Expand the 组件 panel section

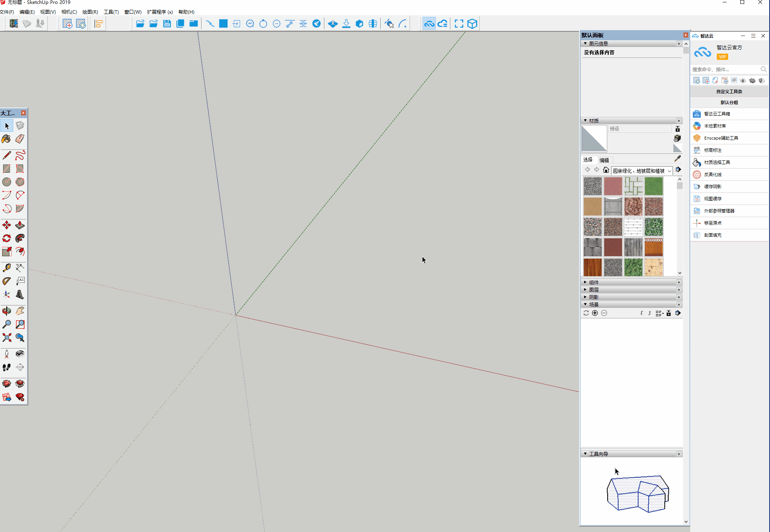tap(594, 282)
